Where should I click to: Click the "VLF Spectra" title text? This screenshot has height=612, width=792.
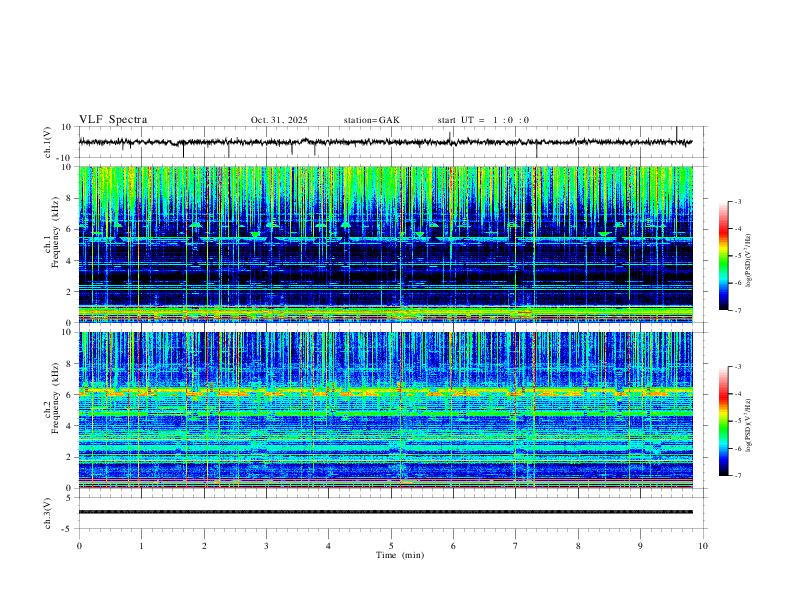coord(113,120)
